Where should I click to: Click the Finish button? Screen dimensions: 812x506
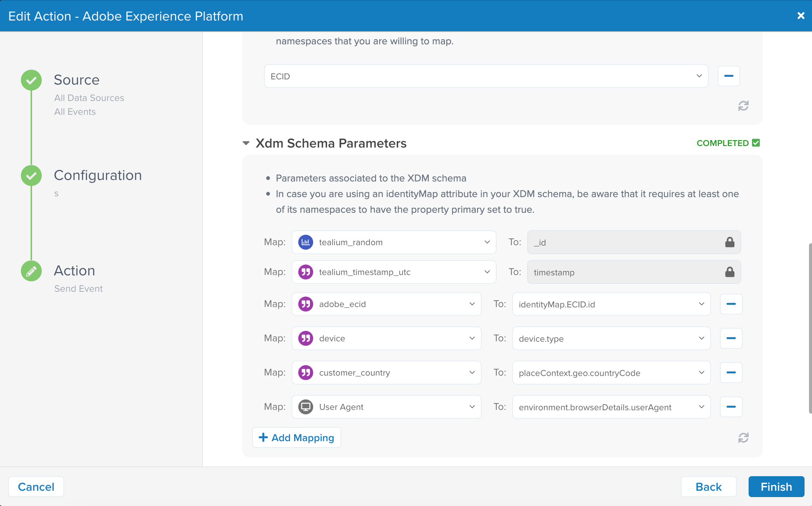(x=776, y=487)
